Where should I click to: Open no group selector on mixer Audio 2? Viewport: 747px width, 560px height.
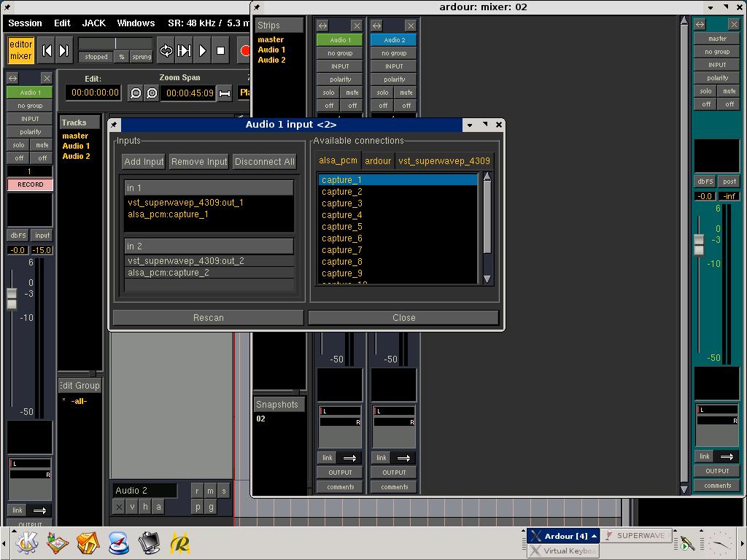pos(394,53)
